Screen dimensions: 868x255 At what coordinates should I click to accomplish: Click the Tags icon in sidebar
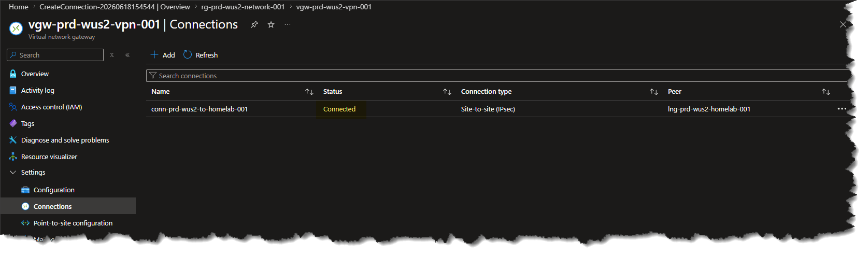point(13,123)
